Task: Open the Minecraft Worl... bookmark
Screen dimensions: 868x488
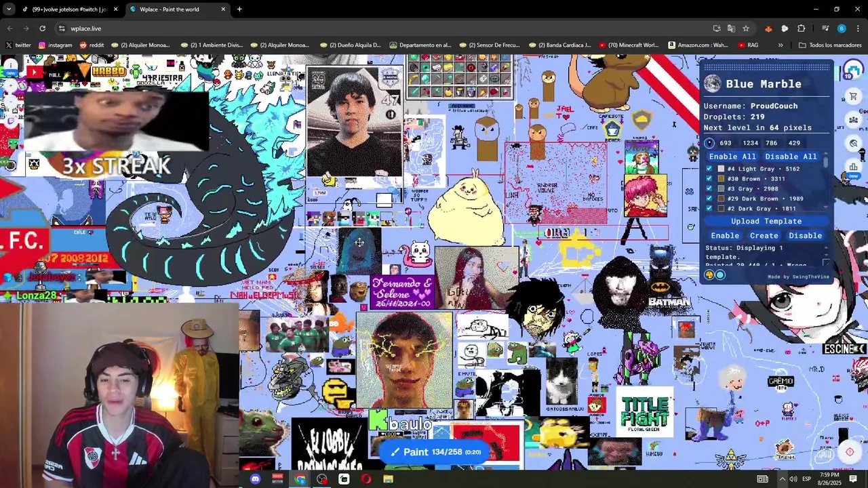Action: point(629,45)
